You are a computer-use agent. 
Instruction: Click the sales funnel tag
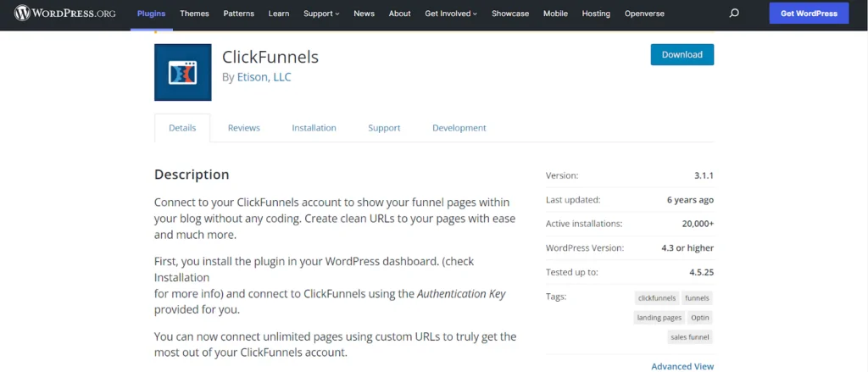tap(690, 336)
